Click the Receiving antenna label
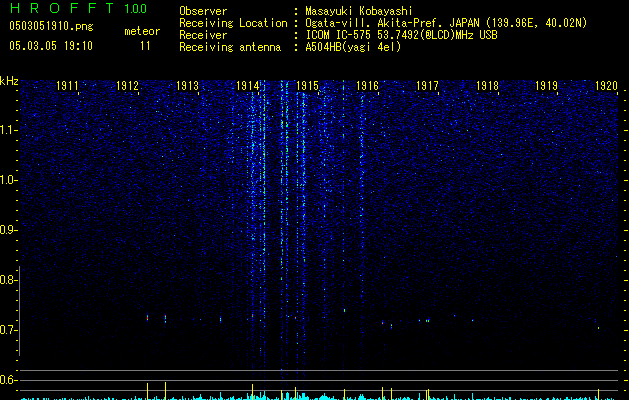The width and height of the screenshot is (629, 400). click(230, 47)
